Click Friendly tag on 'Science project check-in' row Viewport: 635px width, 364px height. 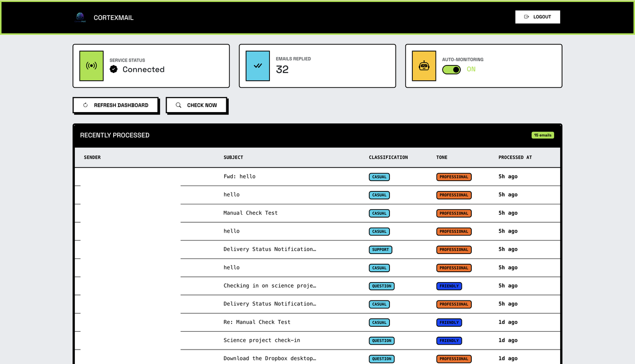[x=449, y=341]
